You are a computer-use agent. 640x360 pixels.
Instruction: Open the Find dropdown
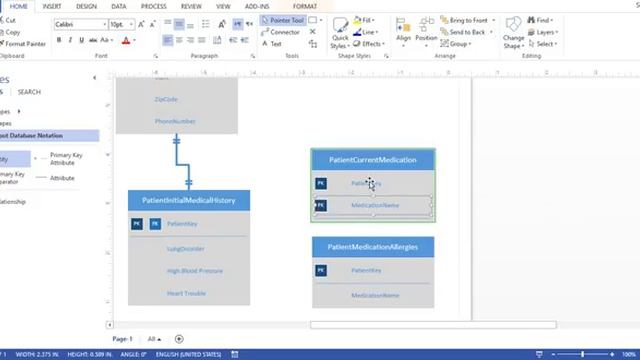click(x=540, y=20)
